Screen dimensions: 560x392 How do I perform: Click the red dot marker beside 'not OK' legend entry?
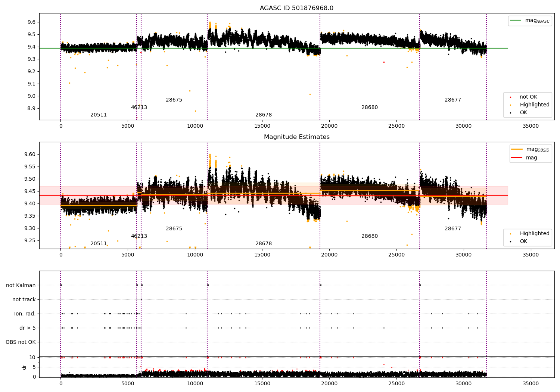(x=510, y=97)
